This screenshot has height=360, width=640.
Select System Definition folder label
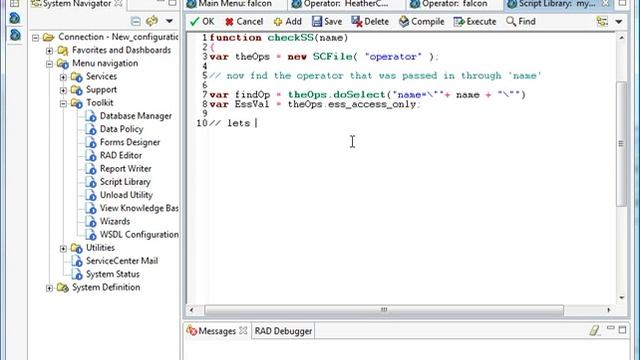point(106,287)
